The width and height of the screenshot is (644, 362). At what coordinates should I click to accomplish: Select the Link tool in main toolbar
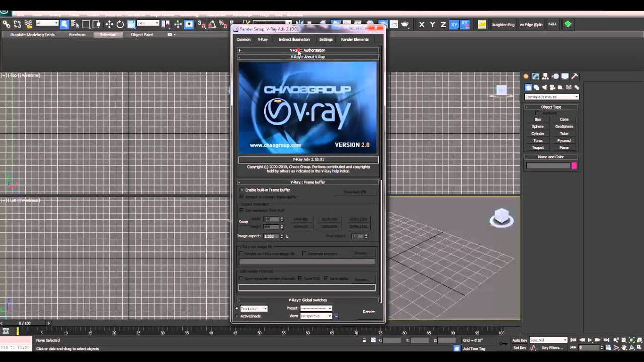point(7,24)
